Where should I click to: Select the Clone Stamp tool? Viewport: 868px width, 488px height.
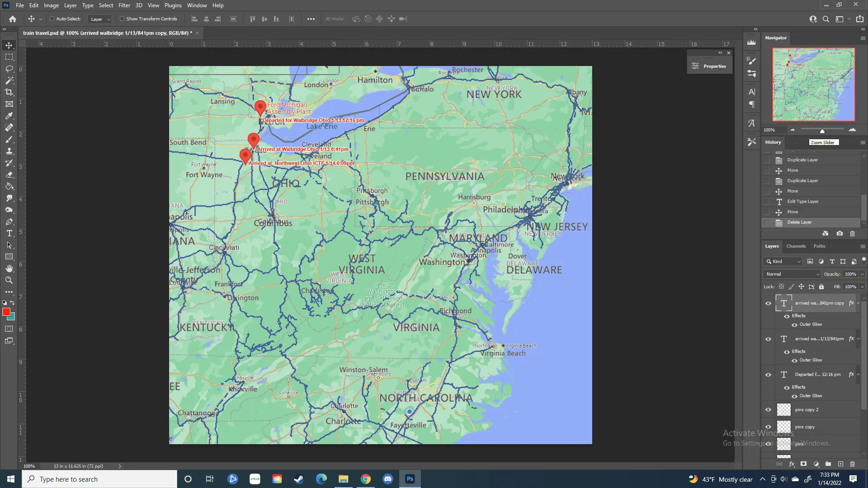coord(9,151)
